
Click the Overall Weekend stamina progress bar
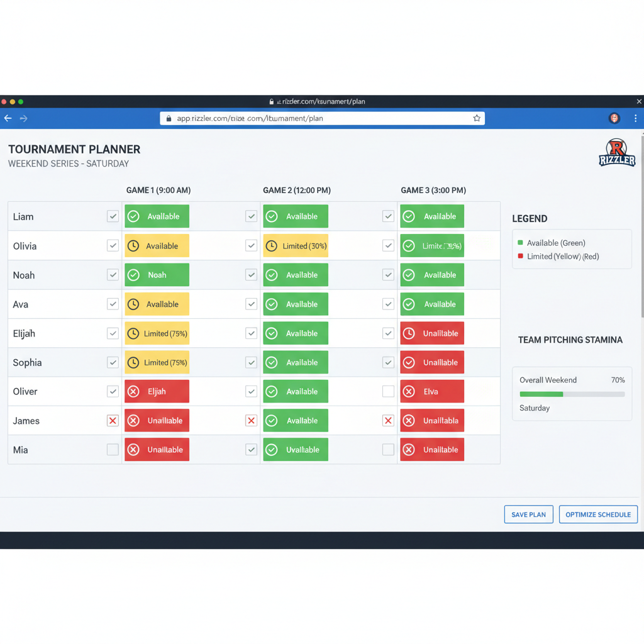[571, 394]
